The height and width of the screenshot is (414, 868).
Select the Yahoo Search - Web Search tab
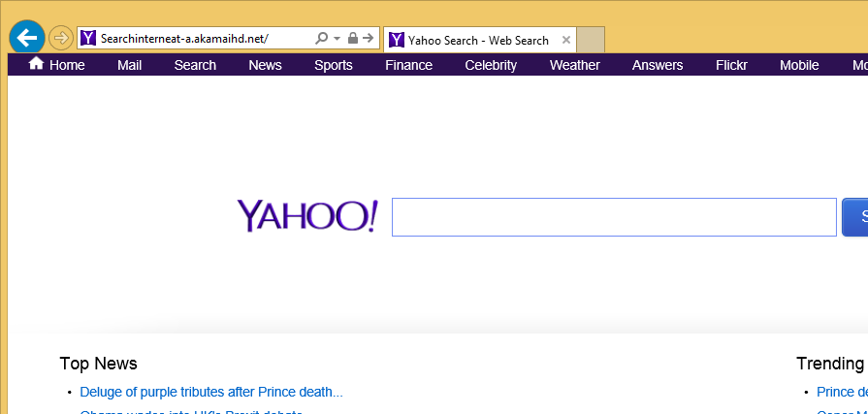click(479, 40)
